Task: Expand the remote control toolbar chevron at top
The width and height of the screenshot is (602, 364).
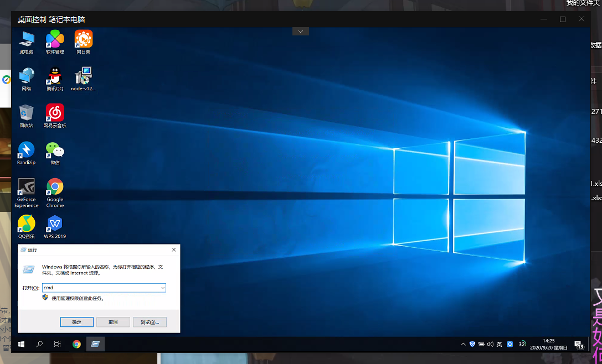Action: (301, 32)
